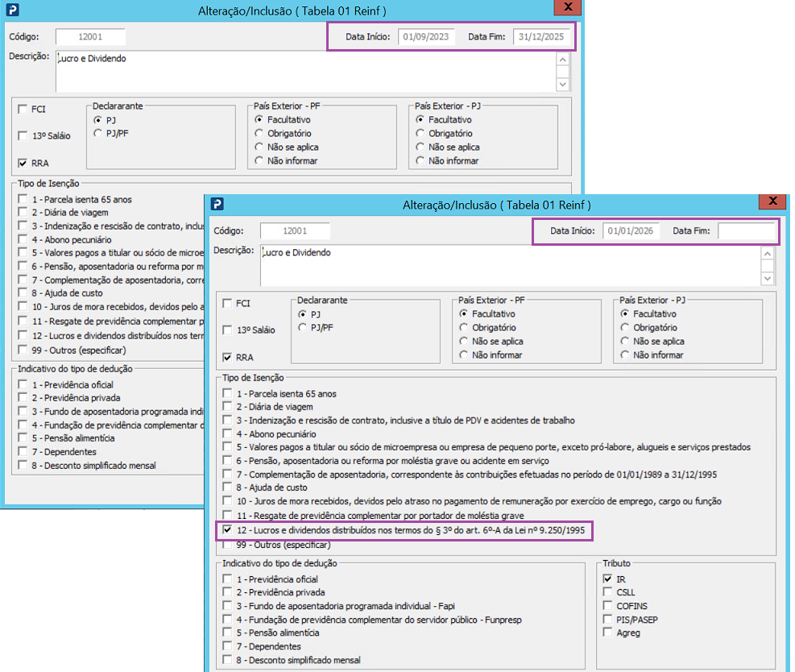Screen dimensions: 795x672
Task: Check isenção 10 - Juros de mora recebidos, front window
Action: (227, 501)
